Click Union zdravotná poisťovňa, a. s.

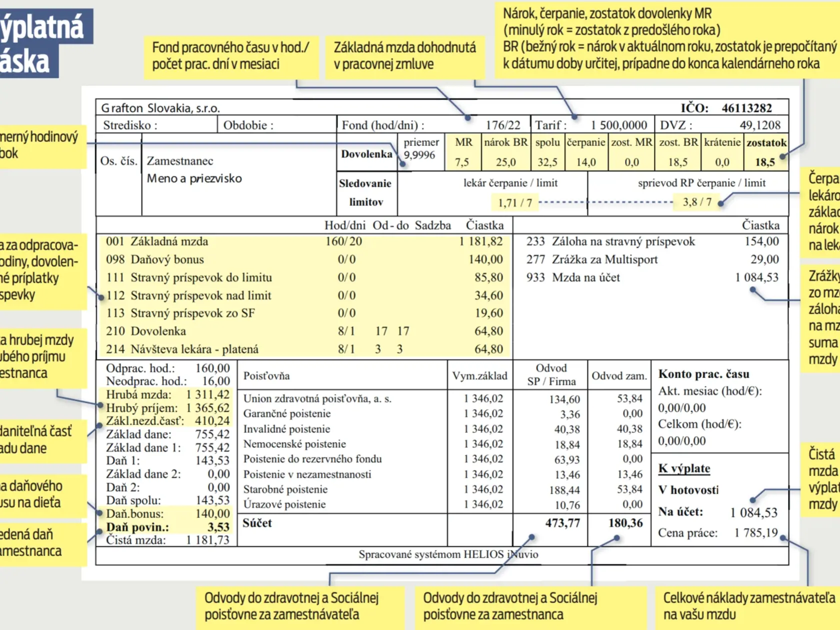coord(317,398)
